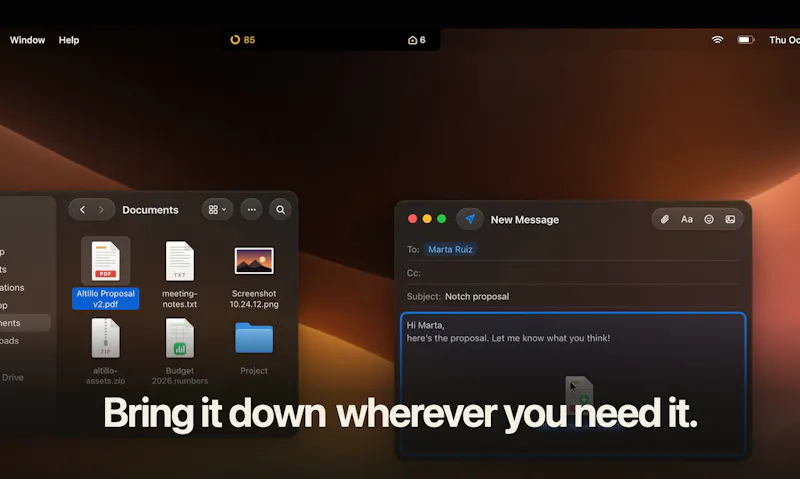Click the date in the menu bar
This screenshot has width=800, height=479.
784,40
